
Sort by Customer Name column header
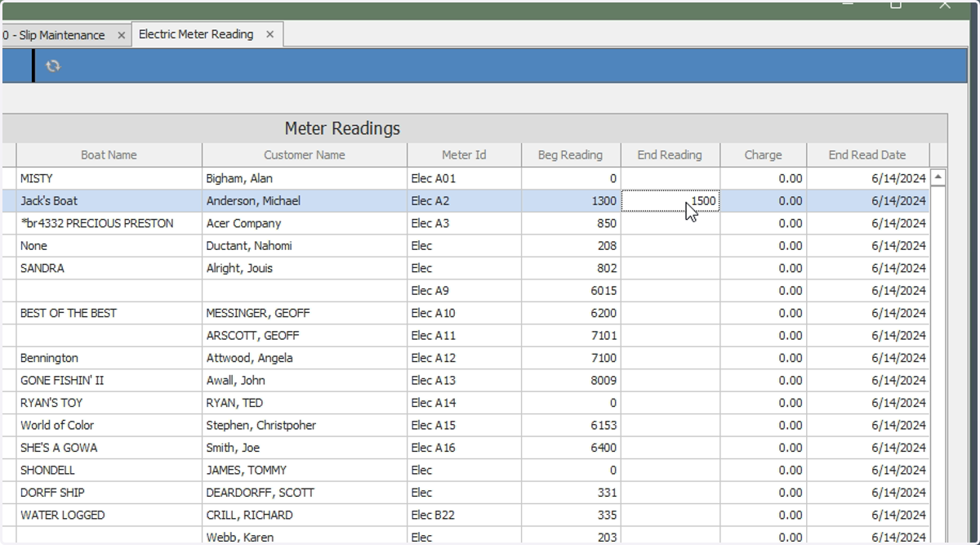point(305,154)
